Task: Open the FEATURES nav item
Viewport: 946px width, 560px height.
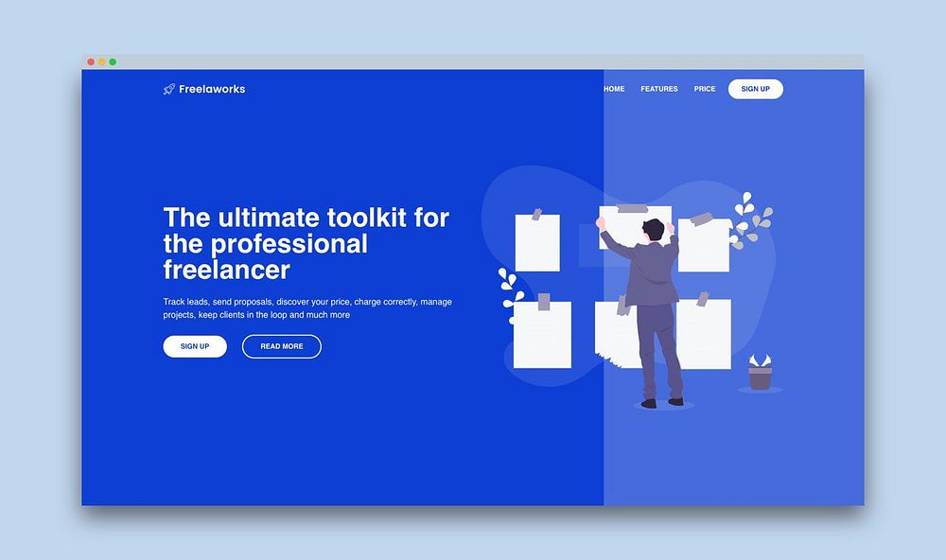Action: (658, 89)
